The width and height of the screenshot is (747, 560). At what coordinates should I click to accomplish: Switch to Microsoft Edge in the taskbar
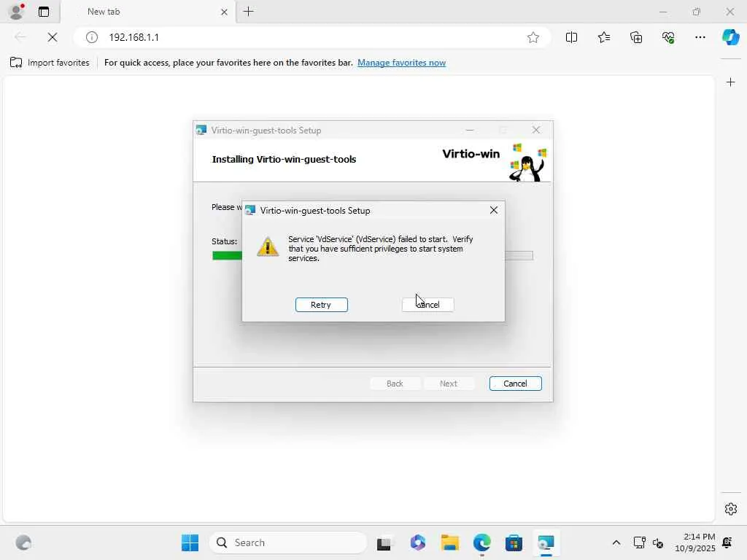[481, 542]
